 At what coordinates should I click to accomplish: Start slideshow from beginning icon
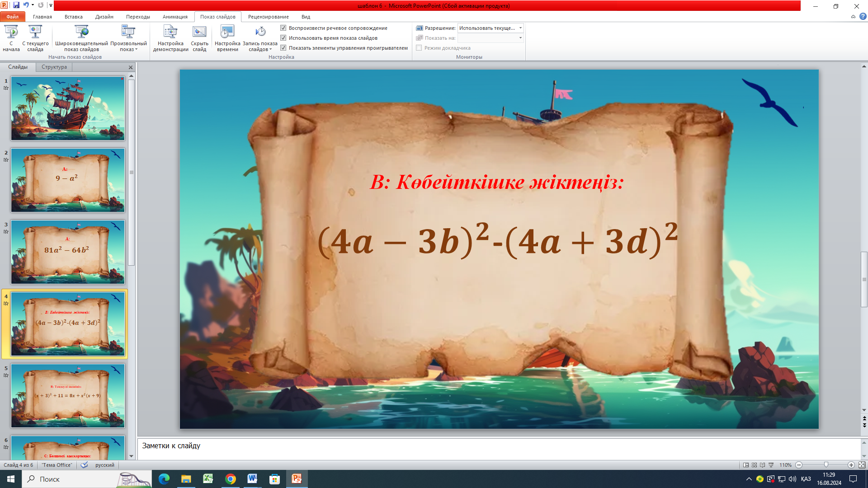coord(11,32)
